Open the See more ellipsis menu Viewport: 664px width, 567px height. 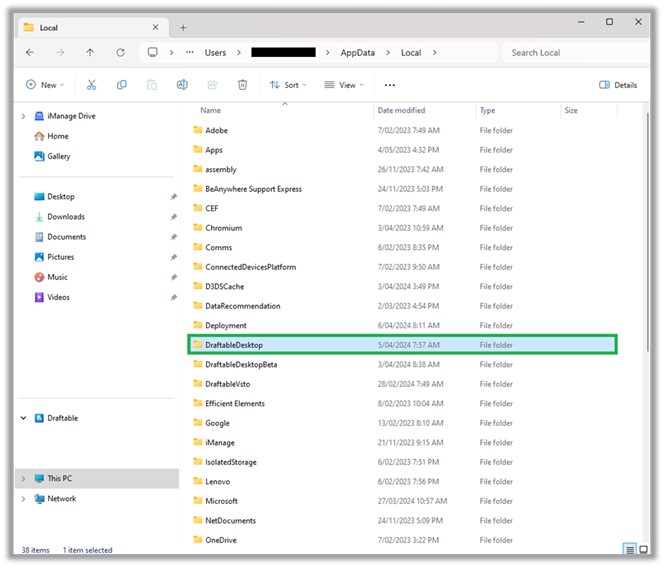(x=390, y=85)
